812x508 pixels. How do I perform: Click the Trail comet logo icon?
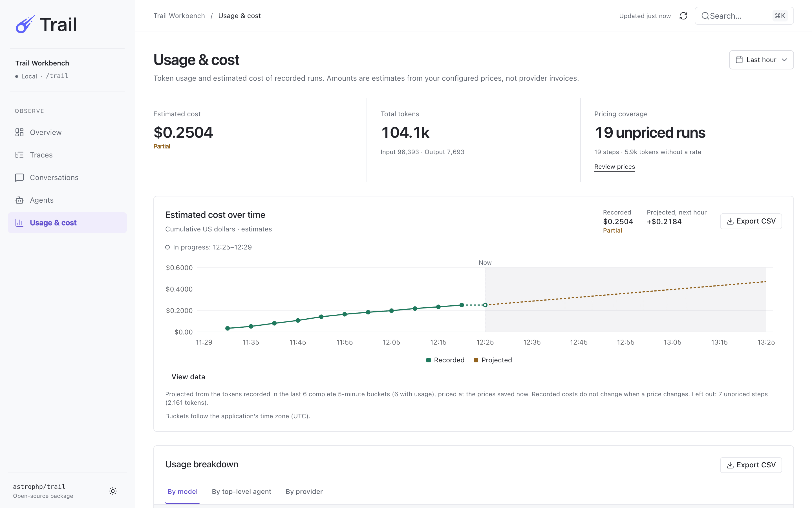pos(25,24)
